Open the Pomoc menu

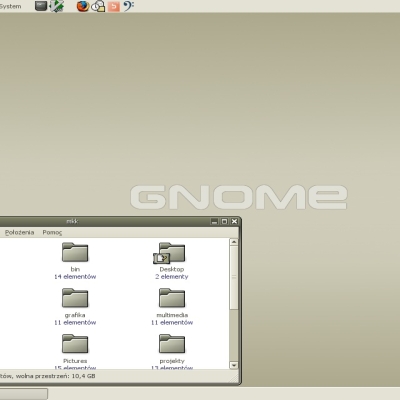52,232
